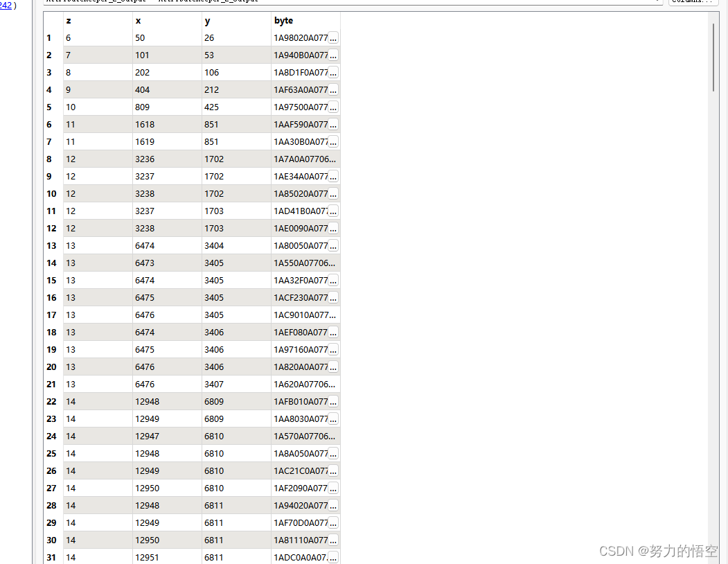Select y cell with value 53
The width and height of the screenshot is (728, 564).
tap(236, 55)
